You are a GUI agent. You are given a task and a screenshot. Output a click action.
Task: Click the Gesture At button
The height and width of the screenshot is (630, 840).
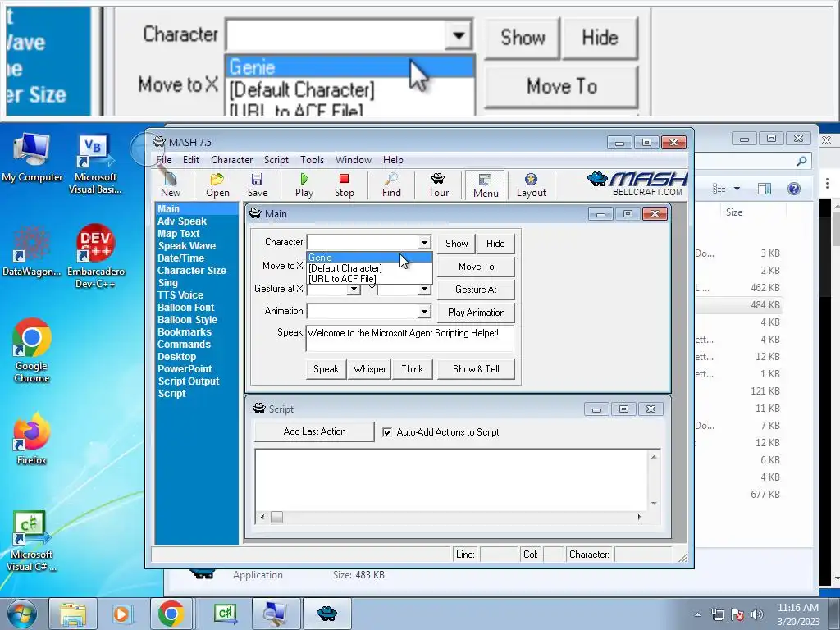tap(477, 290)
